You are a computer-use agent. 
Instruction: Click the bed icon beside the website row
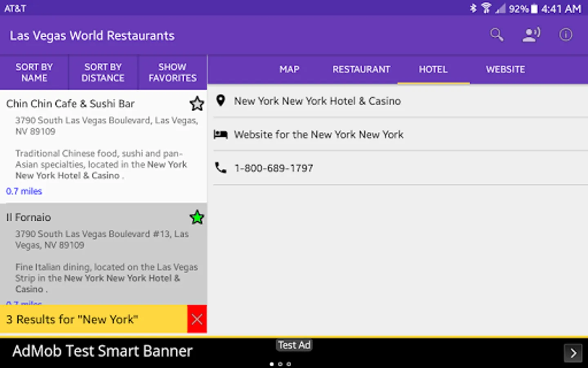(x=220, y=134)
